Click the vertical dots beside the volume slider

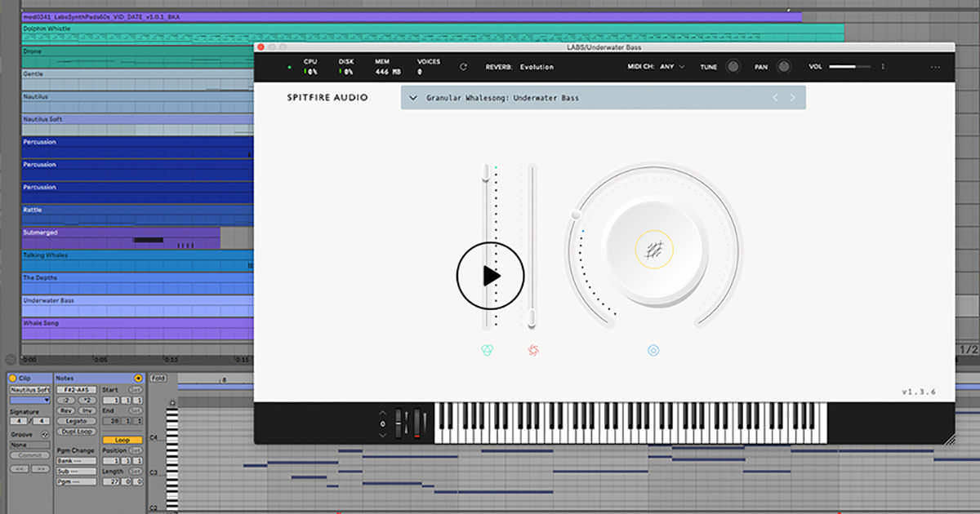click(883, 67)
